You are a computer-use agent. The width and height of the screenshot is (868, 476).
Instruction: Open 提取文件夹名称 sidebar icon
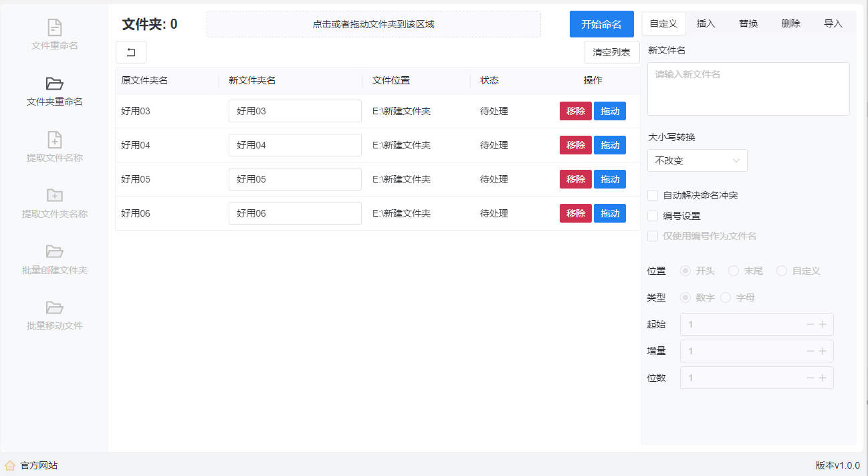tap(54, 196)
